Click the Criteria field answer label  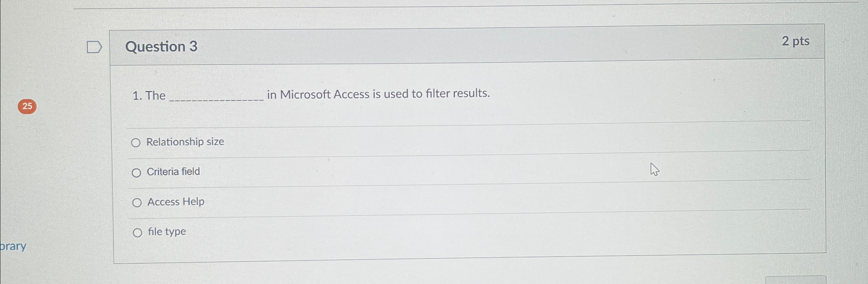coord(173,172)
